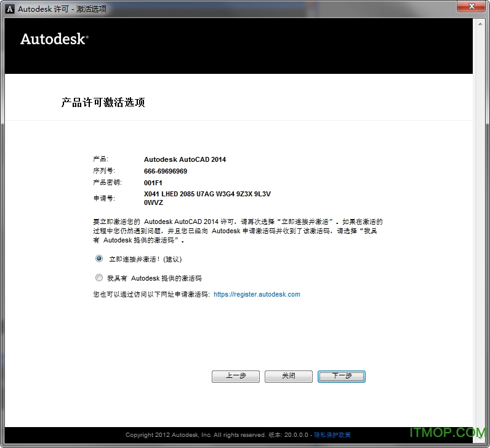Click the product name Autodesk AutoCAD 2014
The image size is (490, 448).
coord(185,159)
